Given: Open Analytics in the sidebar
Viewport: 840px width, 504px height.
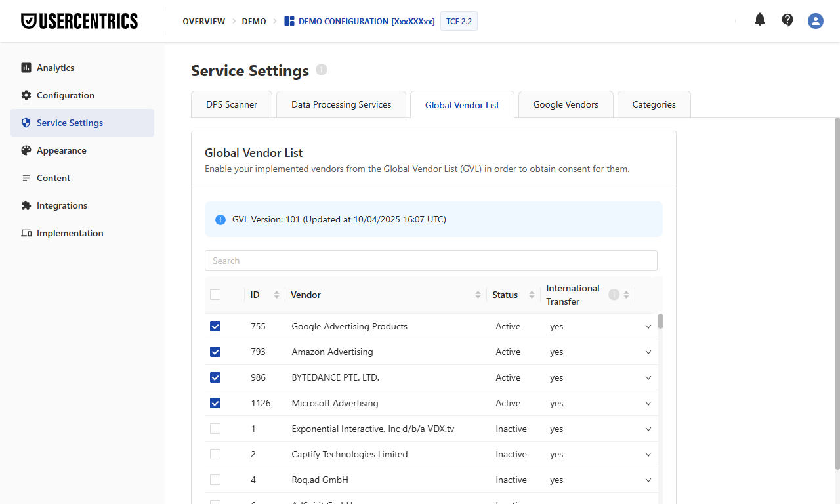Looking at the screenshot, I should coord(82,68).
